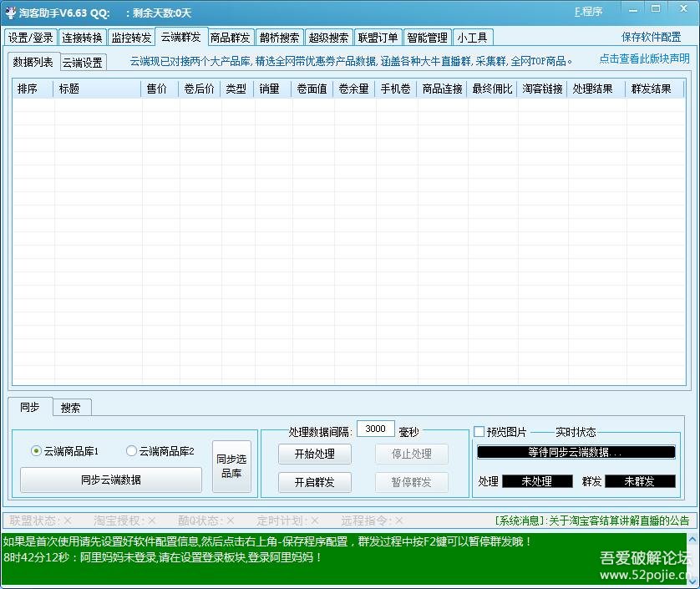Enable the 预览图片 checkbox
This screenshot has width=700, height=589.
coord(479,432)
